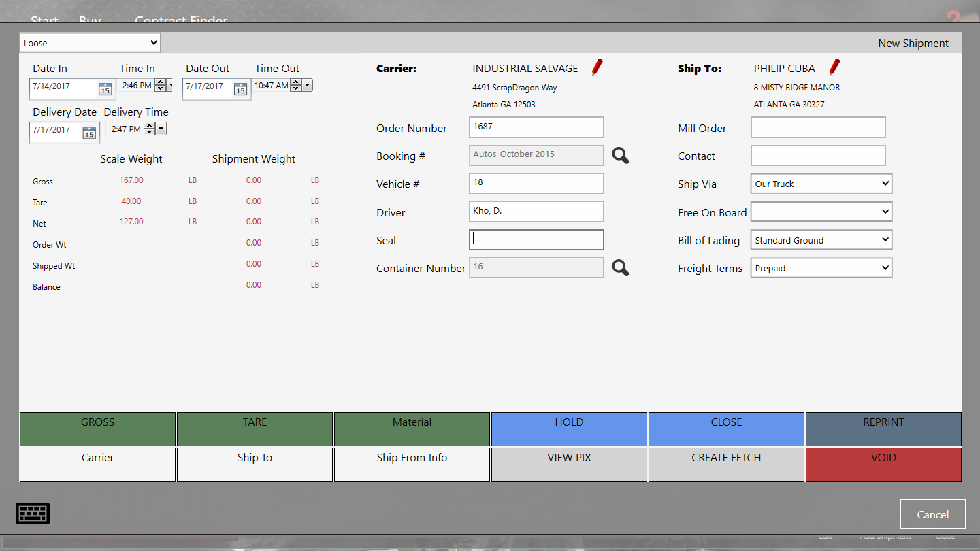Image resolution: width=980 pixels, height=551 pixels.
Task: Click the Driver field
Action: tap(536, 212)
